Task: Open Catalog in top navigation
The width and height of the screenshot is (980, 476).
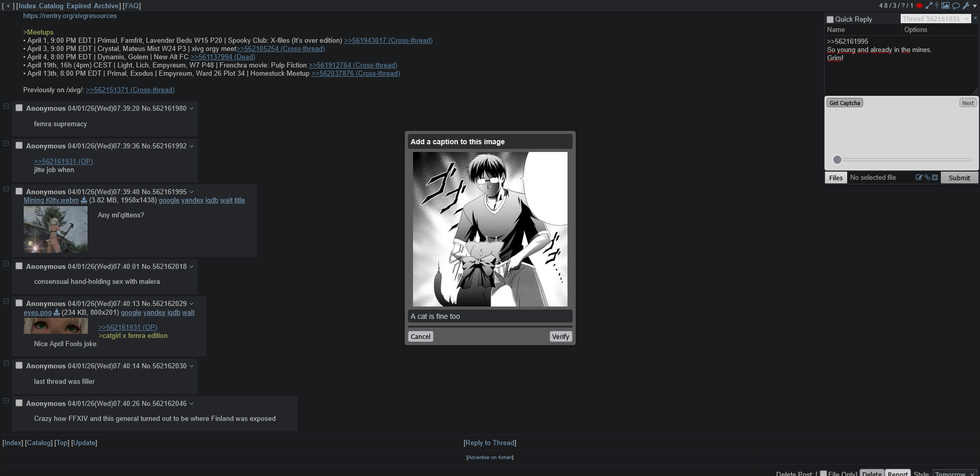Action: (x=51, y=6)
